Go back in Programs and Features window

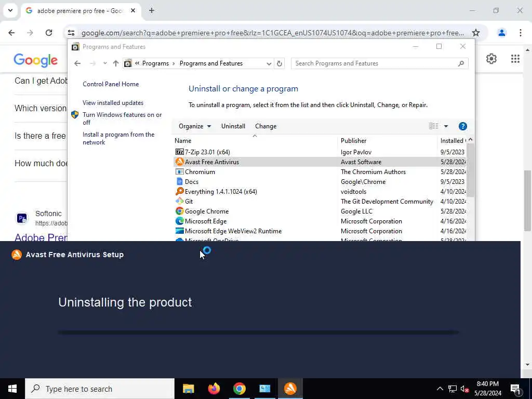pyautogui.click(x=77, y=63)
